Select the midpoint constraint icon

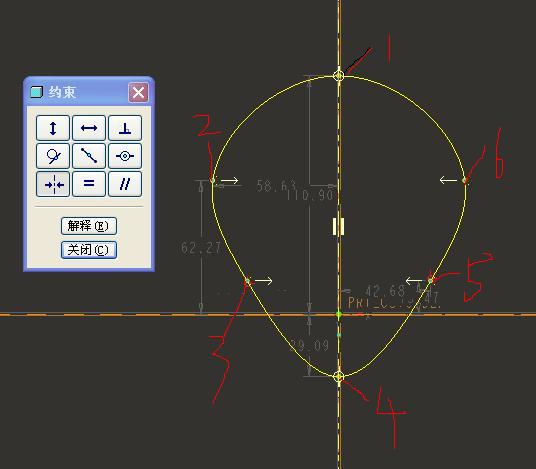[89, 156]
